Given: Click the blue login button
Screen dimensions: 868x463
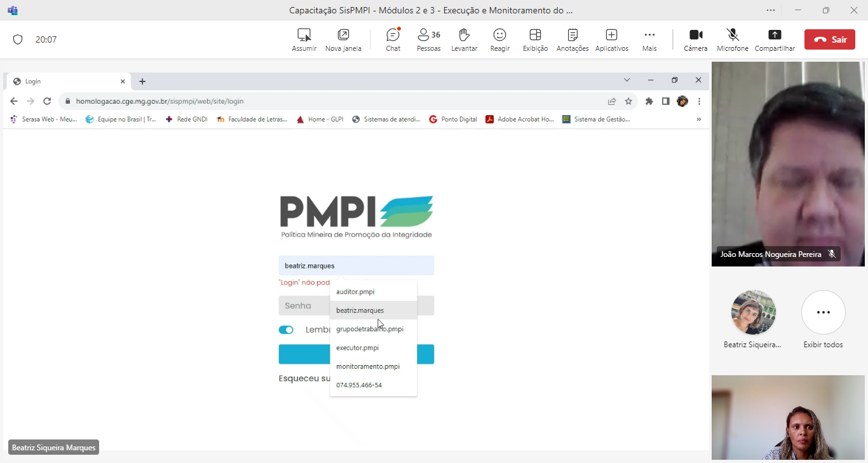Looking at the screenshot, I should click(x=356, y=354).
